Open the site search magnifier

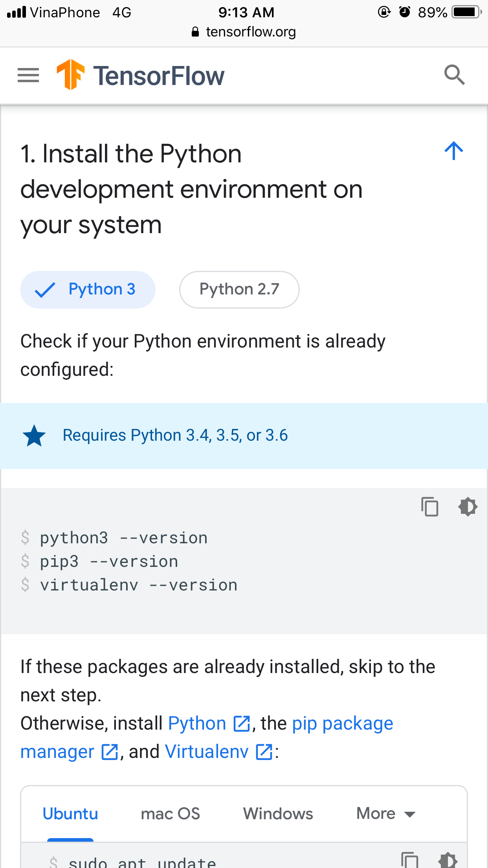[454, 75]
